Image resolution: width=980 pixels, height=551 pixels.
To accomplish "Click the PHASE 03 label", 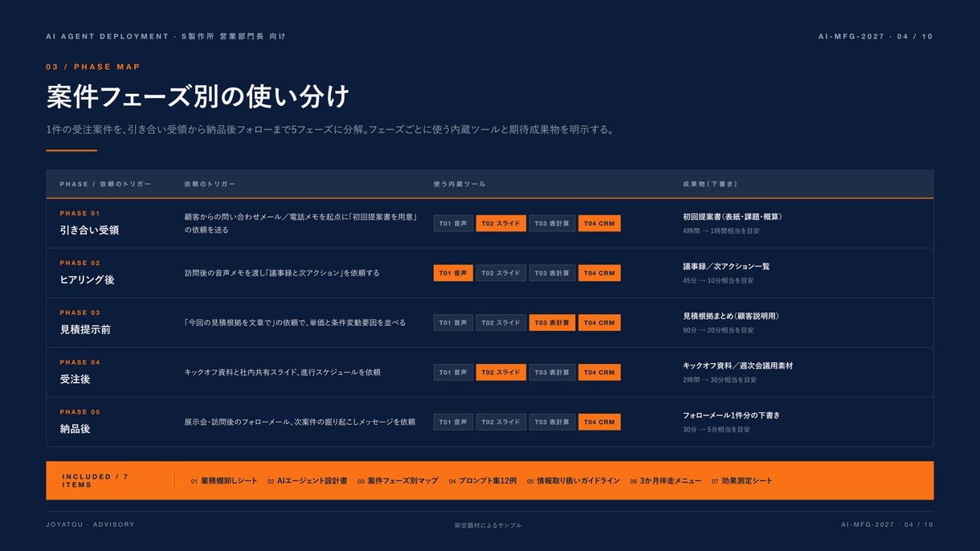I will pos(80,313).
